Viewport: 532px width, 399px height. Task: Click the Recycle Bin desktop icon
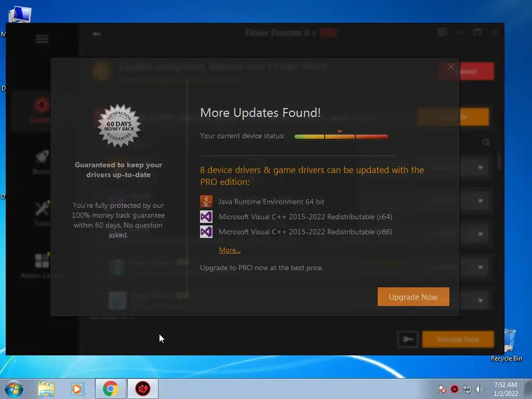click(x=507, y=345)
